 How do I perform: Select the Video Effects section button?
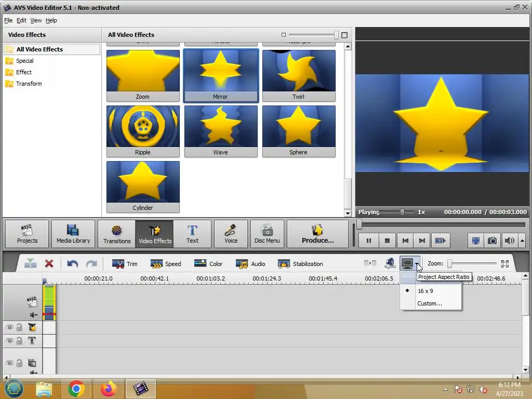pyautogui.click(x=155, y=234)
